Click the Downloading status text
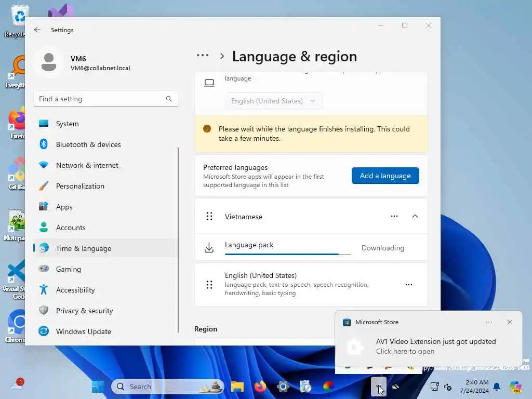The height and width of the screenshot is (399, 532). pos(383,248)
